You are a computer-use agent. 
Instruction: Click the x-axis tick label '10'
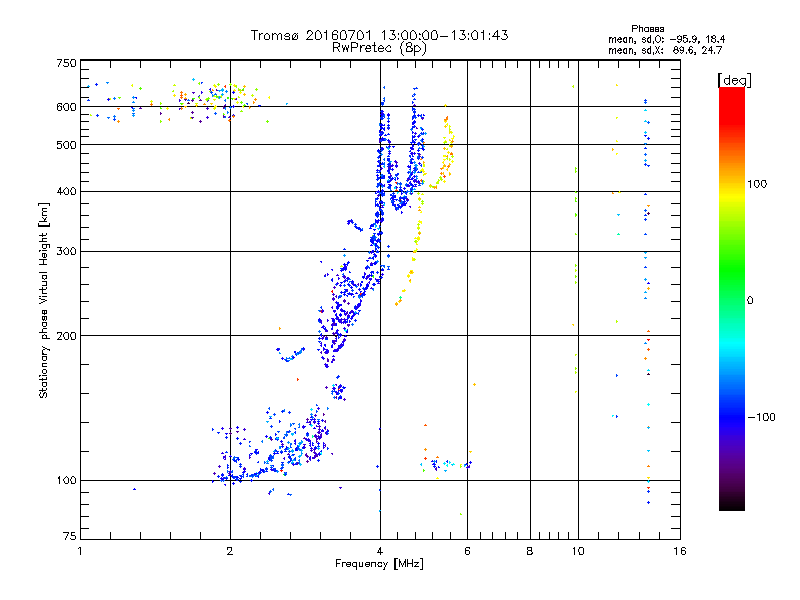click(x=578, y=551)
